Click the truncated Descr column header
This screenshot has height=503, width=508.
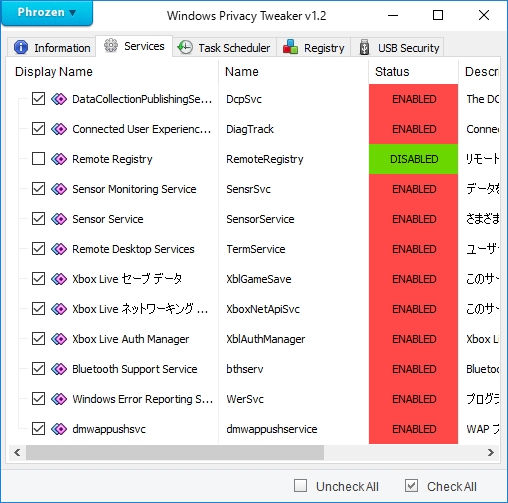479,72
